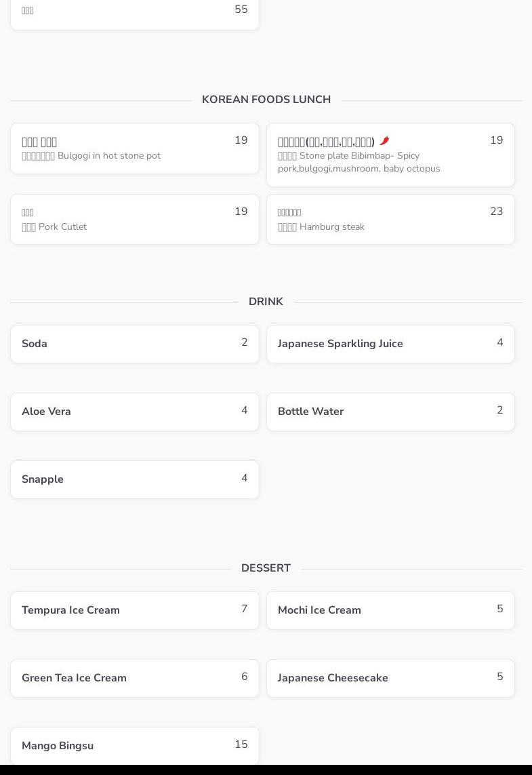Screen dimensions: 532x775
Task: Open the Hamburg steak menu item
Action: (390, 220)
